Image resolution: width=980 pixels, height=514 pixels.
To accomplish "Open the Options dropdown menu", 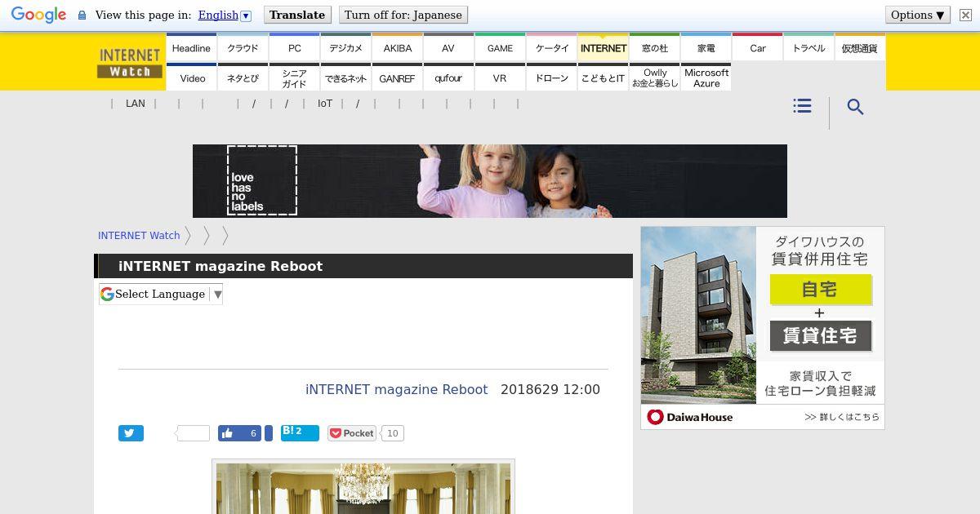I will tap(918, 15).
